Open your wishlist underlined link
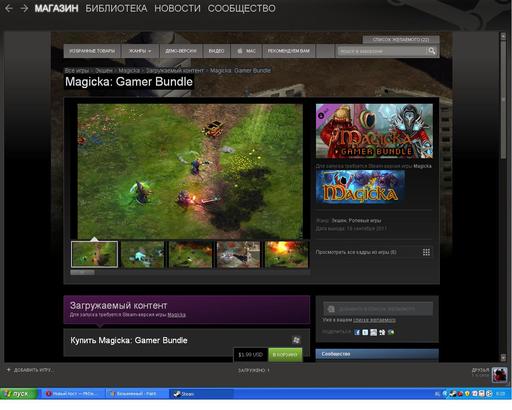 pos(374,320)
